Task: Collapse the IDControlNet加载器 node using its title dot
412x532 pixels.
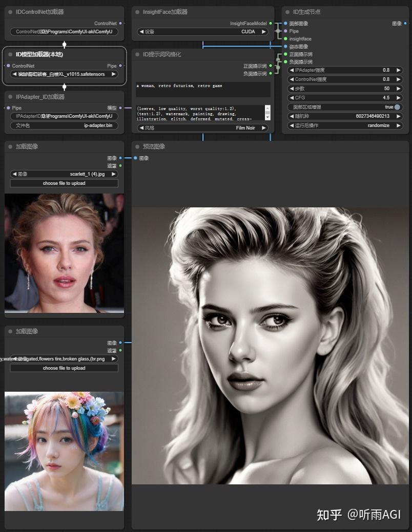Action: point(10,12)
